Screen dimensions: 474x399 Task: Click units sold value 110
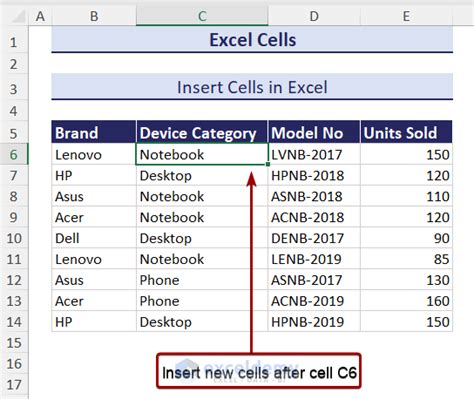click(x=406, y=196)
